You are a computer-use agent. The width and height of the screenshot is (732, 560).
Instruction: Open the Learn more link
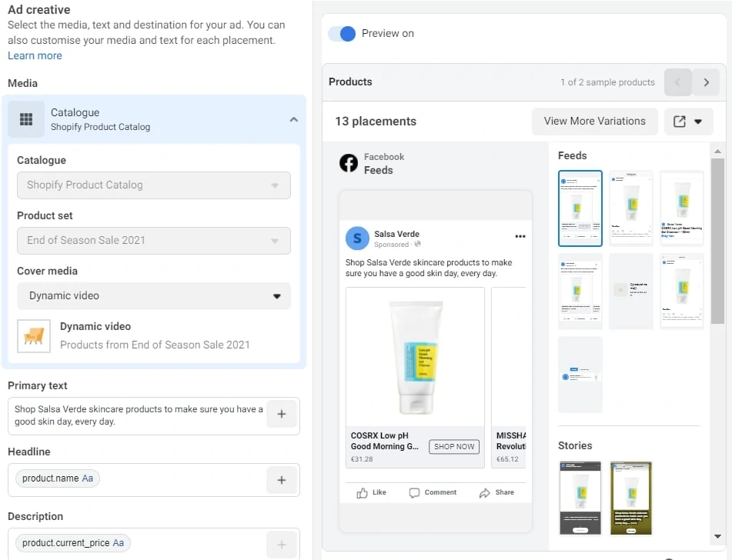point(35,55)
